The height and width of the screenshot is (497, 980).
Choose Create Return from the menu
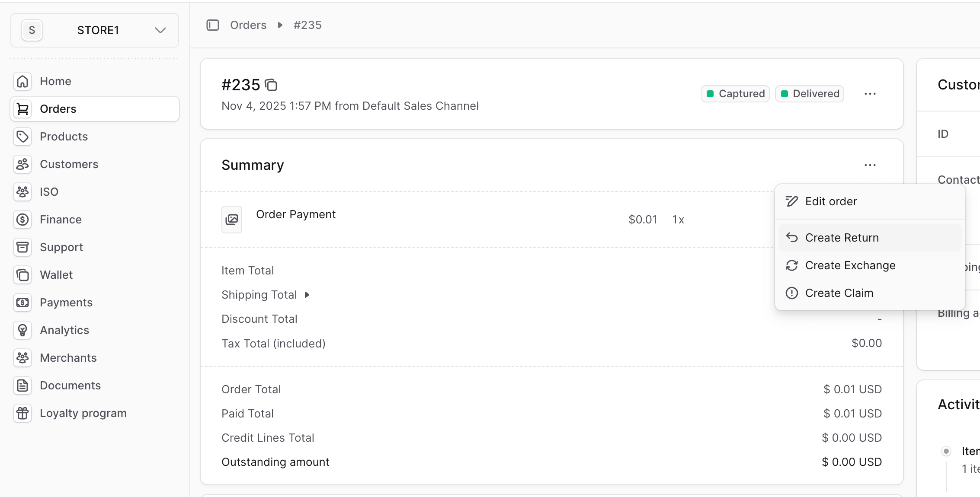tap(841, 237)
